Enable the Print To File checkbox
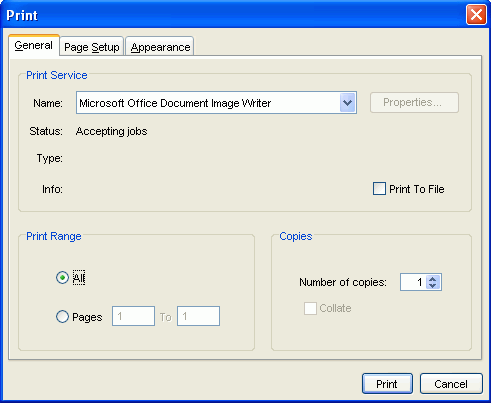This screenshot has height=403, width=491. [x=379, y=189]
